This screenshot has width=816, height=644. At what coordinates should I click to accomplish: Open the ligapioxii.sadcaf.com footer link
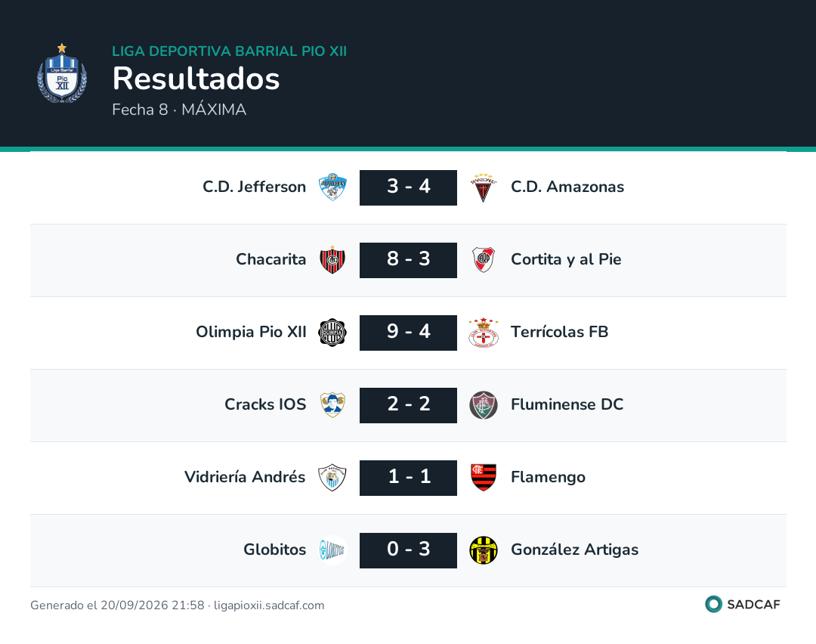[269, 605]
